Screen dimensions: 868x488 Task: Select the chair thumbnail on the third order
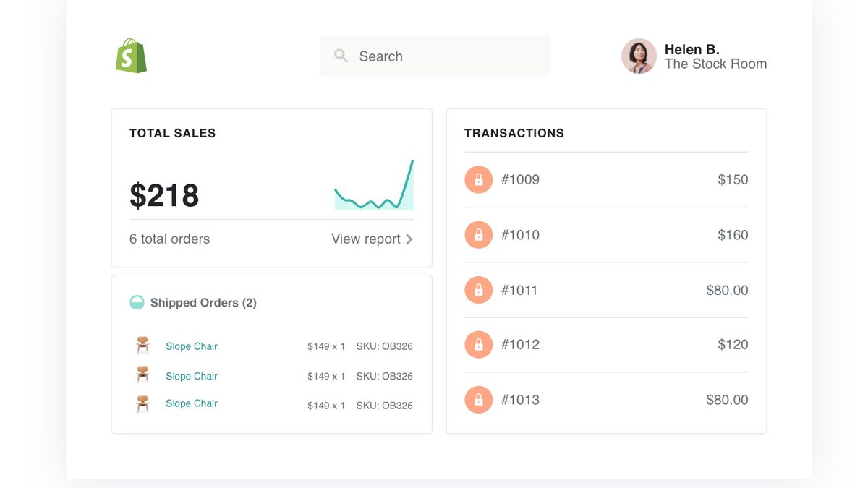[x=142, y=402]
